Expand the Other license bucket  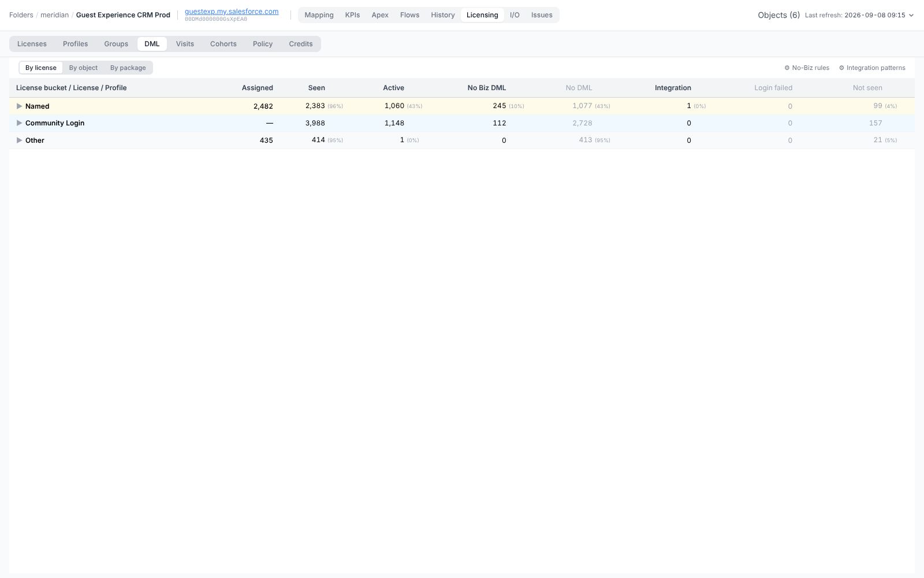tap(19, 140)
